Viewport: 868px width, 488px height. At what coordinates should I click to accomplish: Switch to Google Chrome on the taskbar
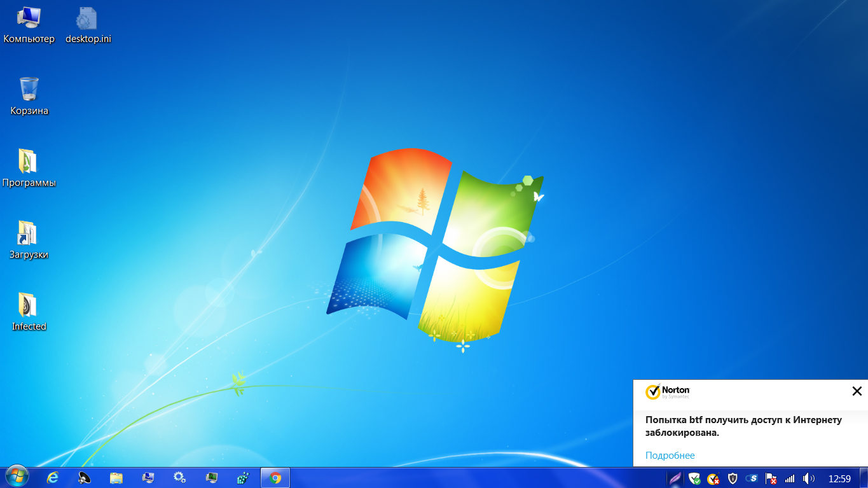[275, 478]
